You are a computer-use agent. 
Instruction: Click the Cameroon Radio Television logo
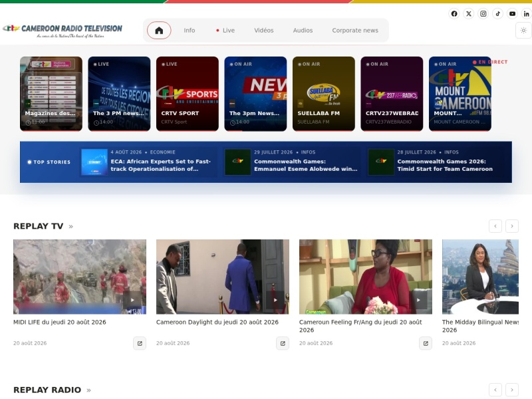[63, 31]
